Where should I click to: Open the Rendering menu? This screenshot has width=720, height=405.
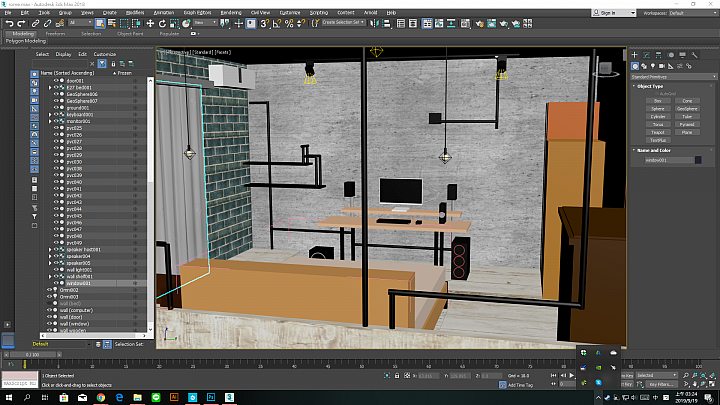click(231, 13)
